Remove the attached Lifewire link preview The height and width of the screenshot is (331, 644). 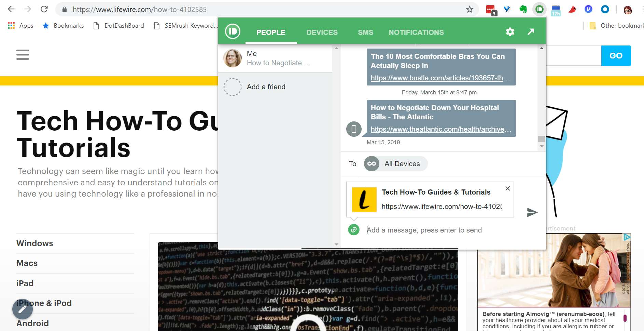tap(508, 188)
